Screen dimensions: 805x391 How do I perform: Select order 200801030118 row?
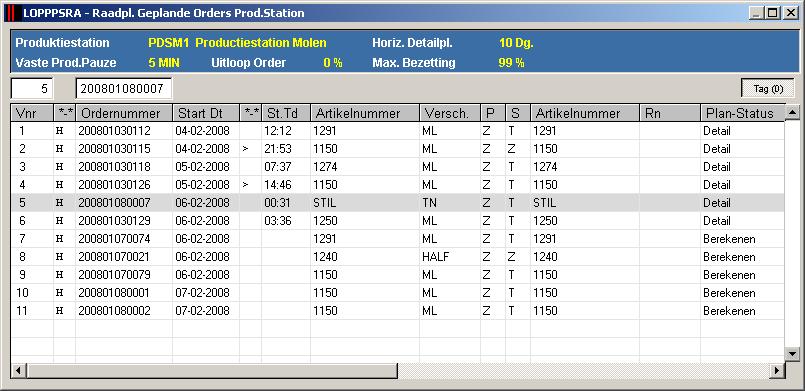pyautogui.click(x=397, y=167)
